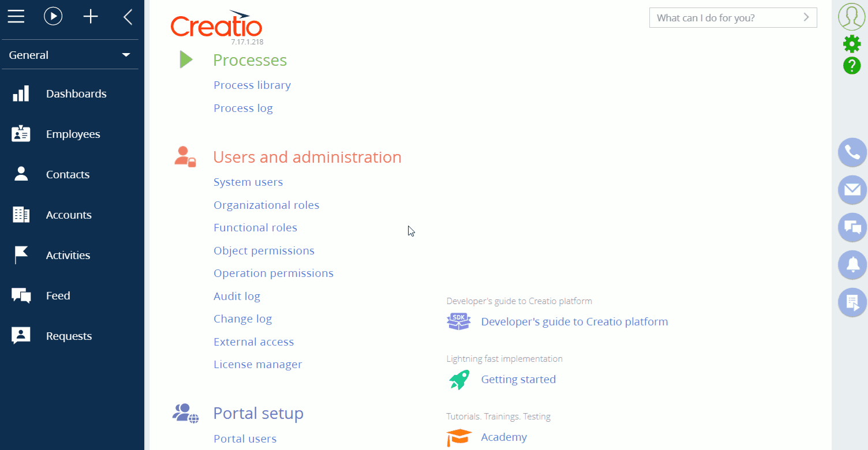The image size is (868, 450).
Task: Click the Activities flag icon
Action: click(21, 255)
